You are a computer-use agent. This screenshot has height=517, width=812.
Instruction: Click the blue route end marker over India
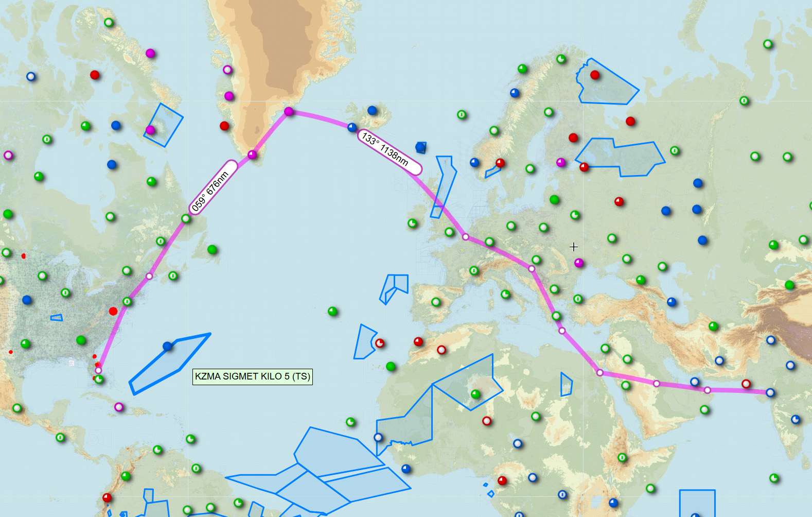tap(770, 392)
